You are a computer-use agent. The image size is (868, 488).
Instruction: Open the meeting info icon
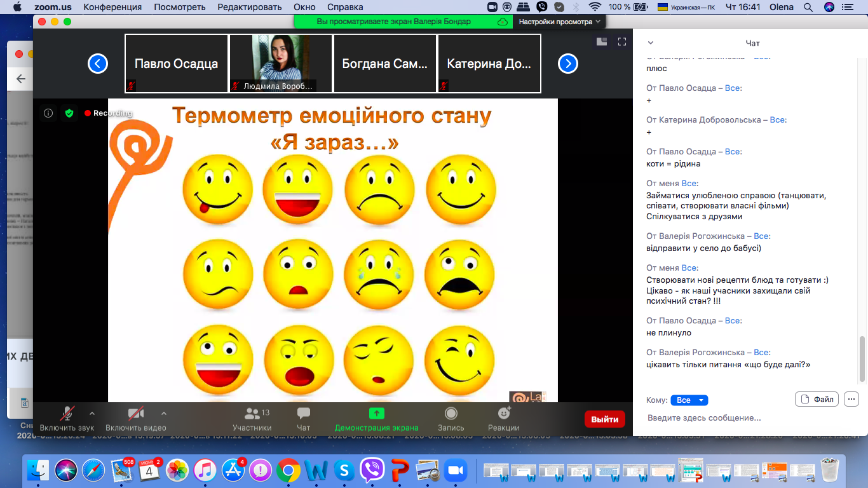pos(48,113)
